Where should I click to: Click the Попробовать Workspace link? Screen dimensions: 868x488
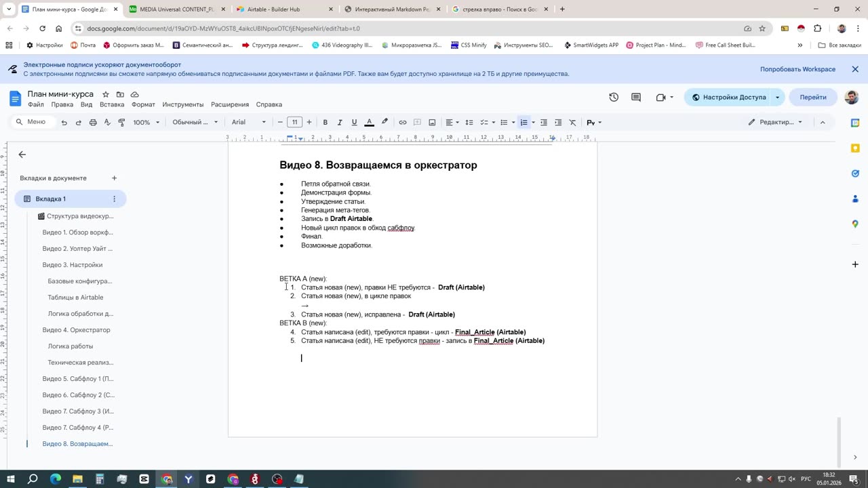click(797, 69)
